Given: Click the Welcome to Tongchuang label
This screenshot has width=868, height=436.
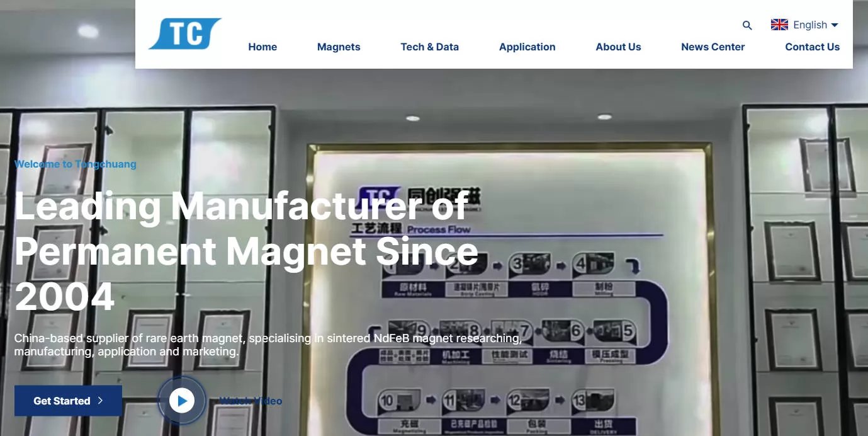Looking at the screenshot, I should point(76,164).
